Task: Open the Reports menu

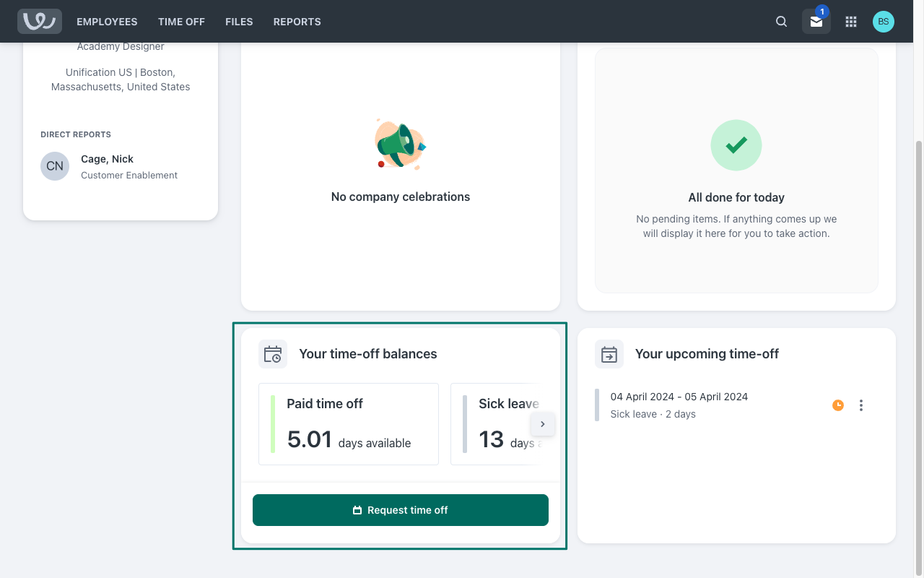Action: click(x=297, y=22)
